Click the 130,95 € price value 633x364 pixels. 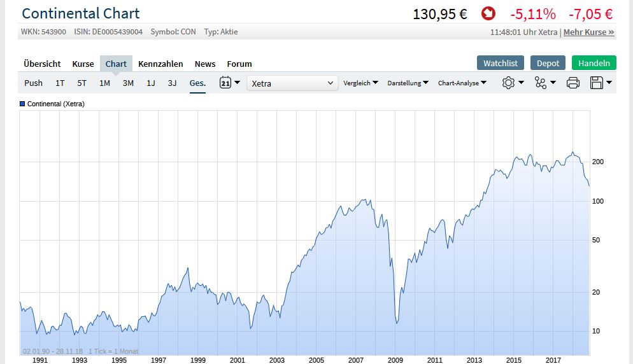point(440,14)
